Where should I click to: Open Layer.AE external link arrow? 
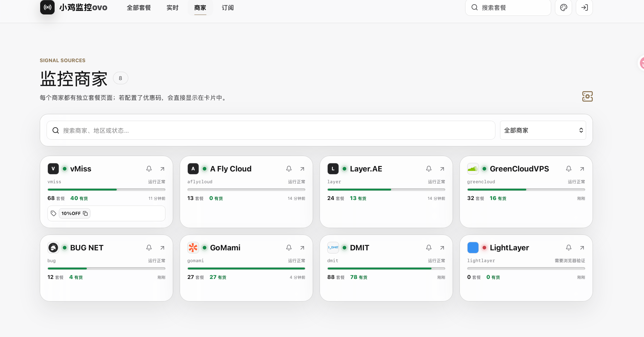coord(442,169)
